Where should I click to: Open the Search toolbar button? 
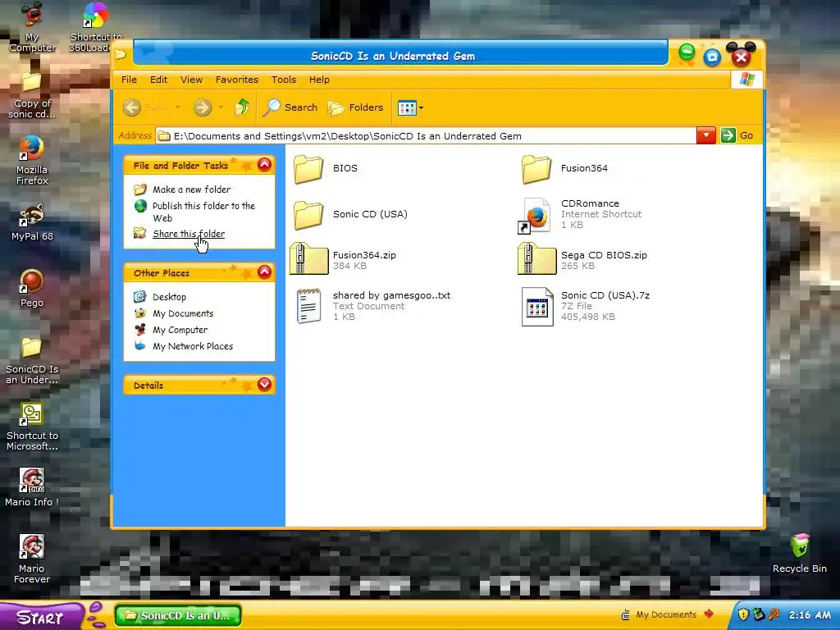(290, 107)
